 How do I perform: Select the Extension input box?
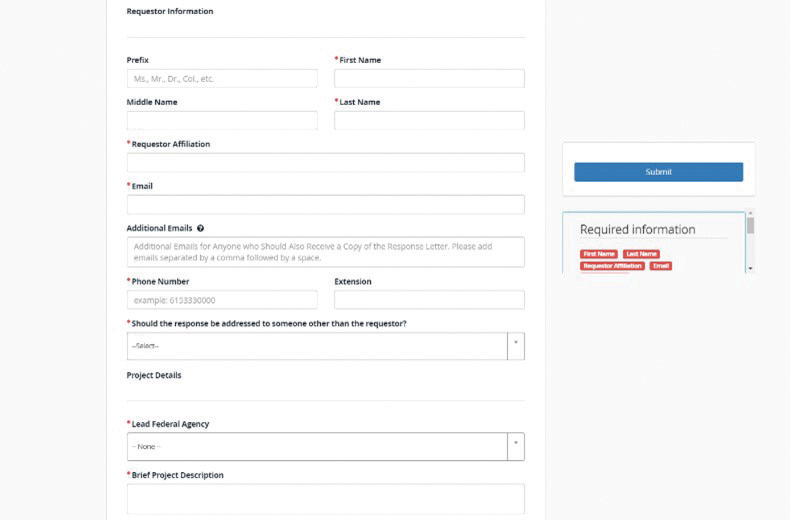tap(429, 300)
